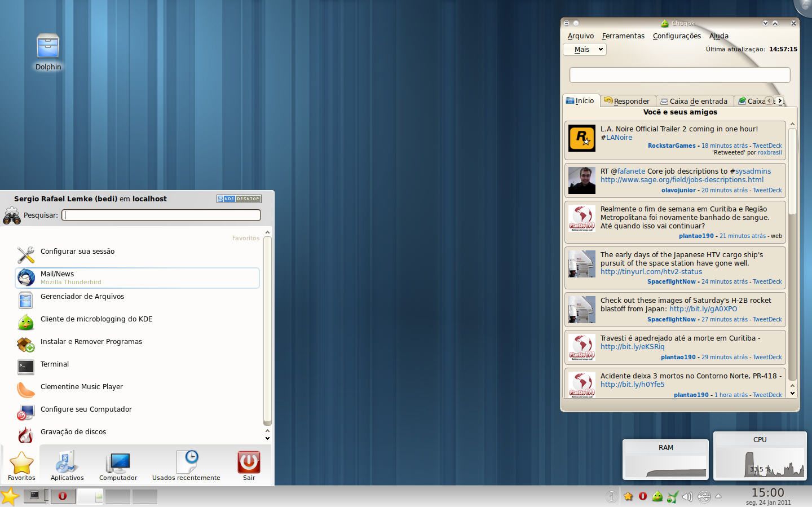This screenshot has height=507, width=812.
Task: Click the volume speaker tray icon
Action: 687,497
